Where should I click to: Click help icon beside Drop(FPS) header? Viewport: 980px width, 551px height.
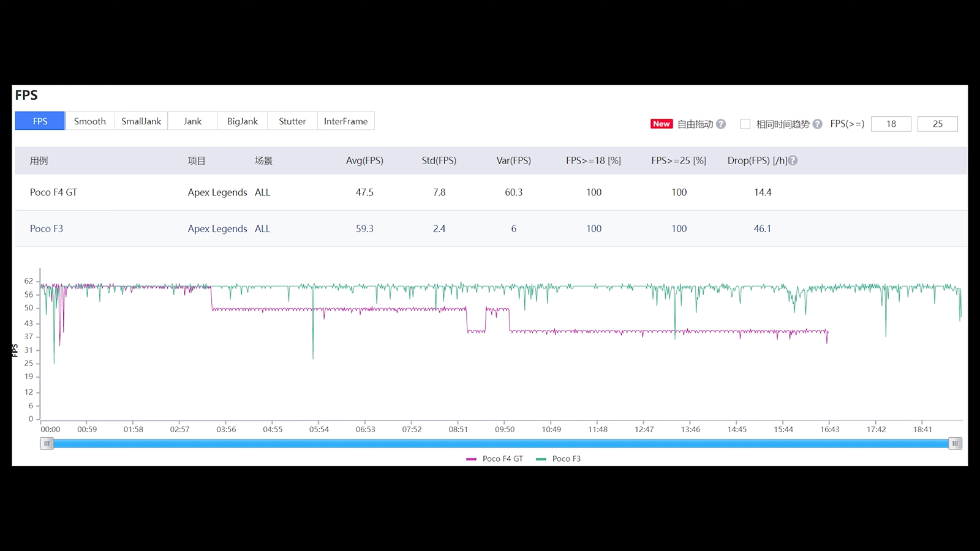[793, 160]
